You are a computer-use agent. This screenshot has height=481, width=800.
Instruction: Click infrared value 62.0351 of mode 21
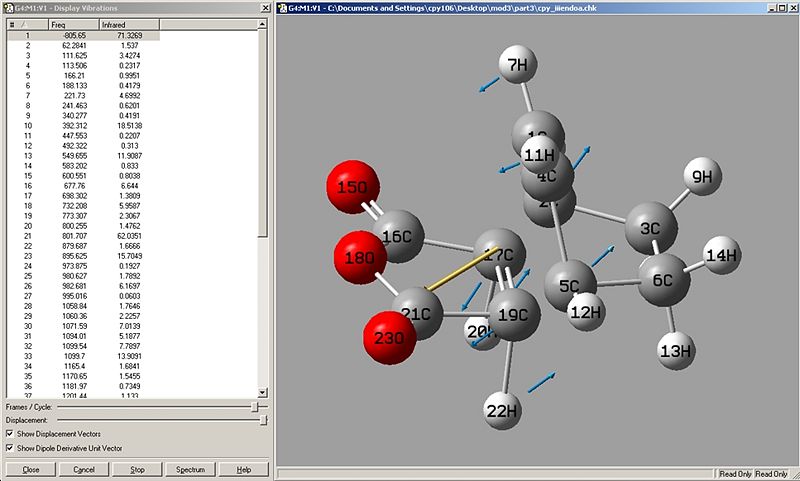(x=130, y=236)
